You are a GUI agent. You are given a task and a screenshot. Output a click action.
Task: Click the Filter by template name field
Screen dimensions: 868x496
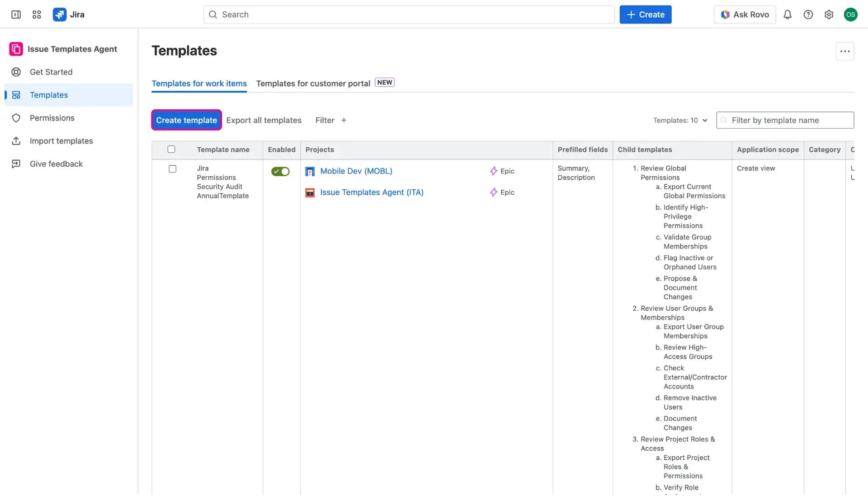coord(785,120)
